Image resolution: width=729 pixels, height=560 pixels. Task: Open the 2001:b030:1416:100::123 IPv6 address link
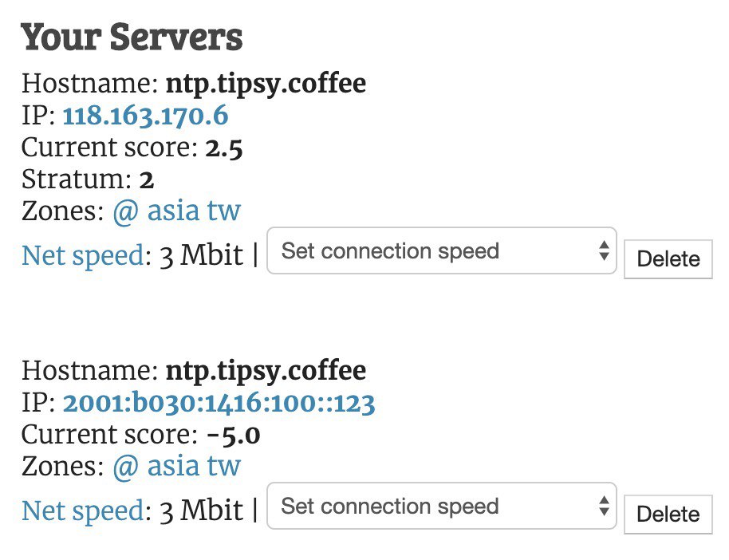pos(219,403)
